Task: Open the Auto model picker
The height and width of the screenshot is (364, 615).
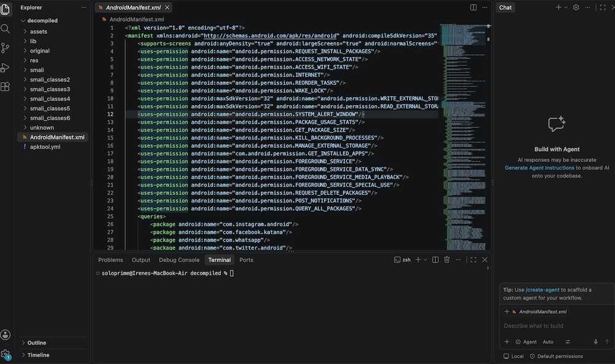Action: pos(548,342)
